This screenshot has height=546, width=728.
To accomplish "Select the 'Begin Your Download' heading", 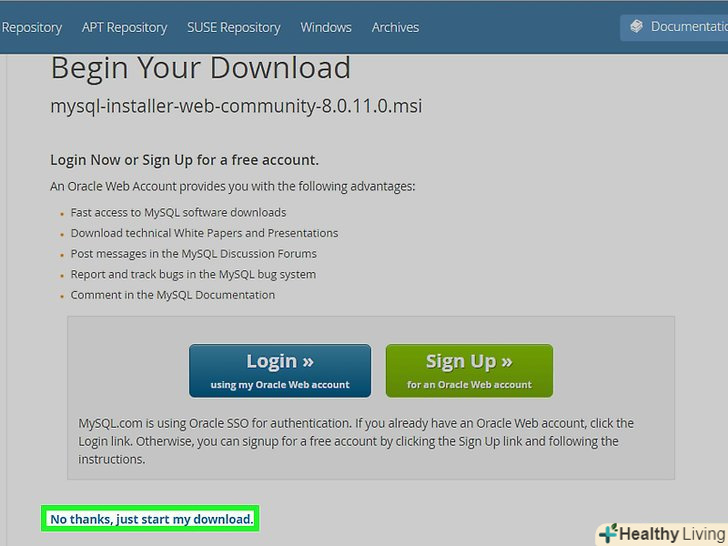I will (201, 68).
